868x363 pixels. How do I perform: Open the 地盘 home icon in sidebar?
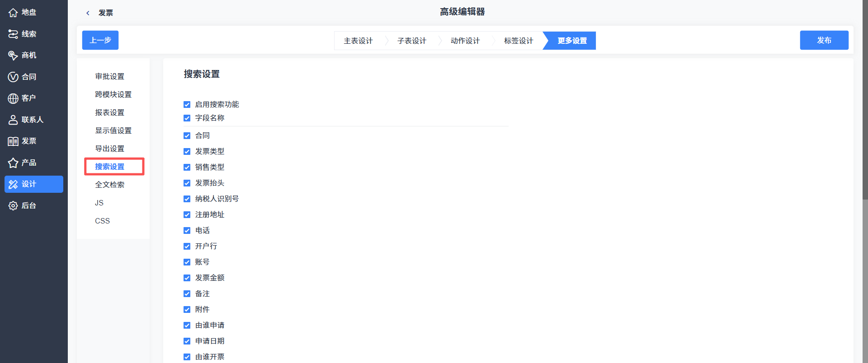pos(13,13)
